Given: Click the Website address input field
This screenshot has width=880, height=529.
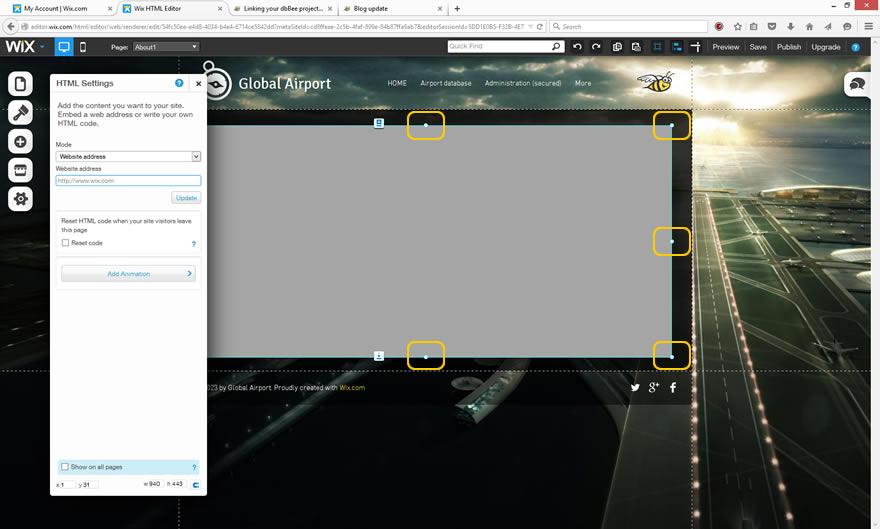Looking at the screenshot, I should click(128, 181).
